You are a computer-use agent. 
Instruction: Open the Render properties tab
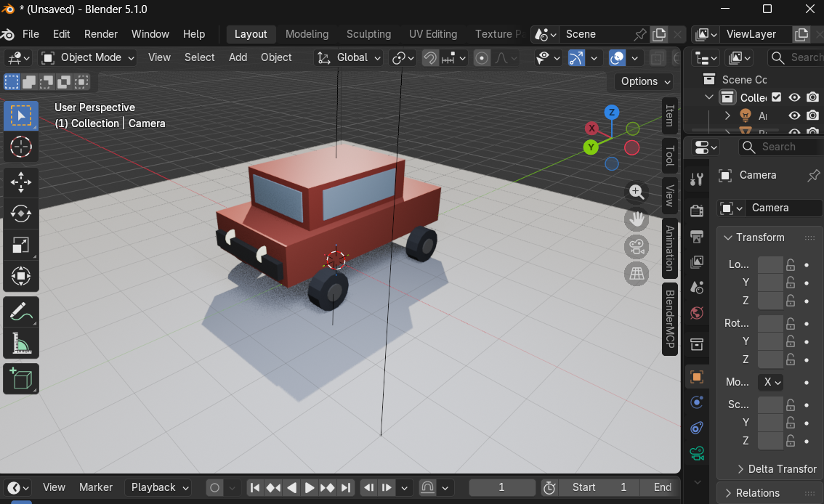coord(697,211)
